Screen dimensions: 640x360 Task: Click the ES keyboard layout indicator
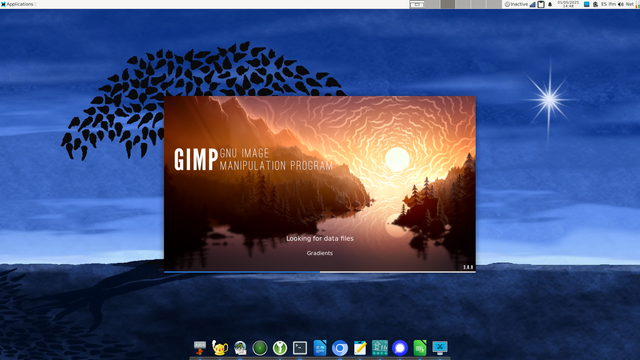(x=604, y=4)
